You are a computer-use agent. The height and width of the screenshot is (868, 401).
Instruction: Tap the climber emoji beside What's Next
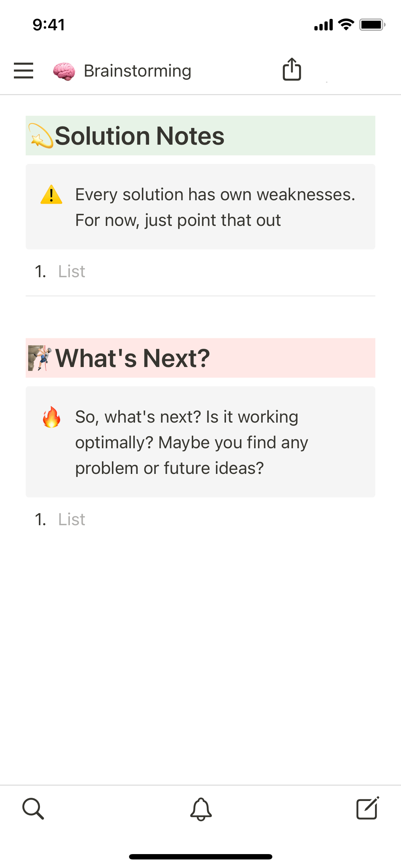click(x=40, y=358)
